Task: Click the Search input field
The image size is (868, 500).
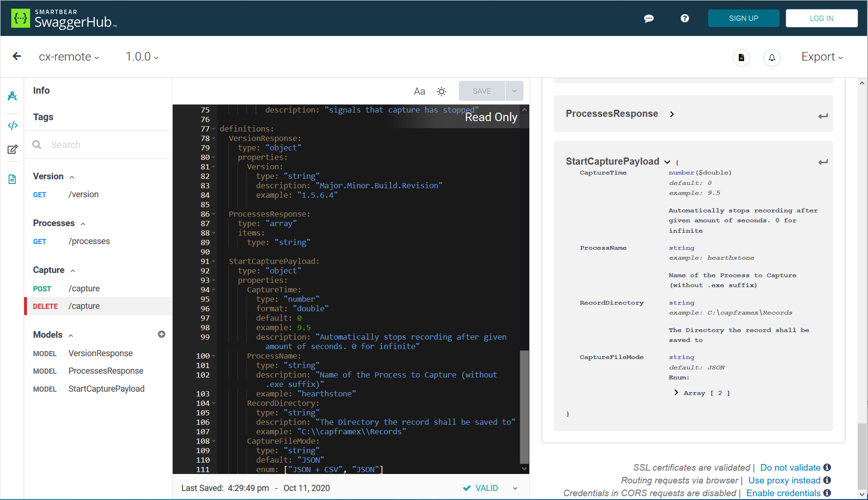Action: pyautogui.click(x=108, y=145)
